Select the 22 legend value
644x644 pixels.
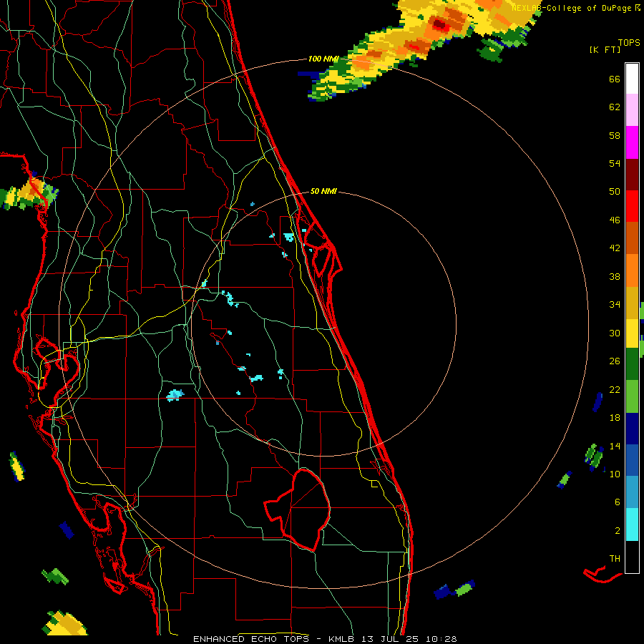pos(615,389)
